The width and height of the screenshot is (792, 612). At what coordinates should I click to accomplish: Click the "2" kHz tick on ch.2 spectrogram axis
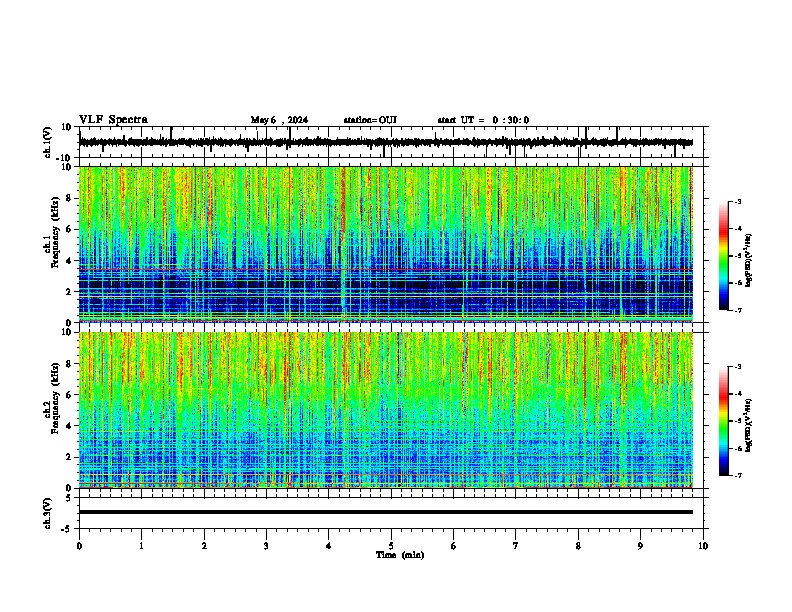70,456
